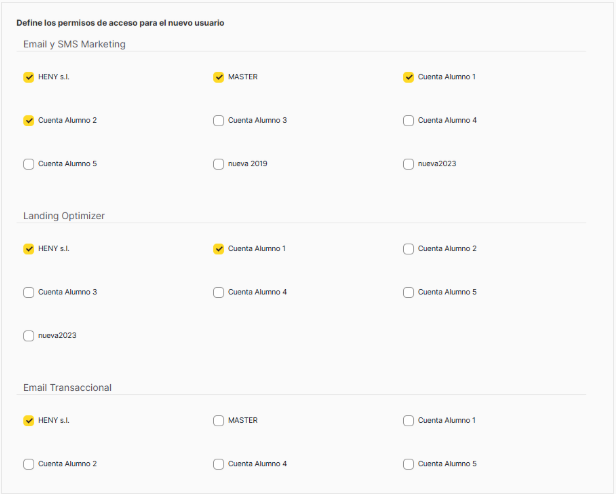
Task: Select Cuenta Alumno 5 under Landing Optimizer
Action: pyautogui.click(x=408, y=293)
